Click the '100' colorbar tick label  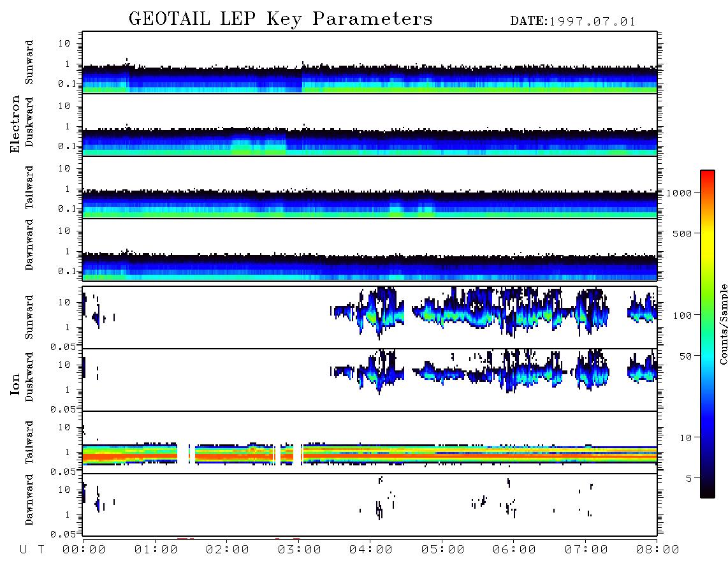tap(682, 316)
